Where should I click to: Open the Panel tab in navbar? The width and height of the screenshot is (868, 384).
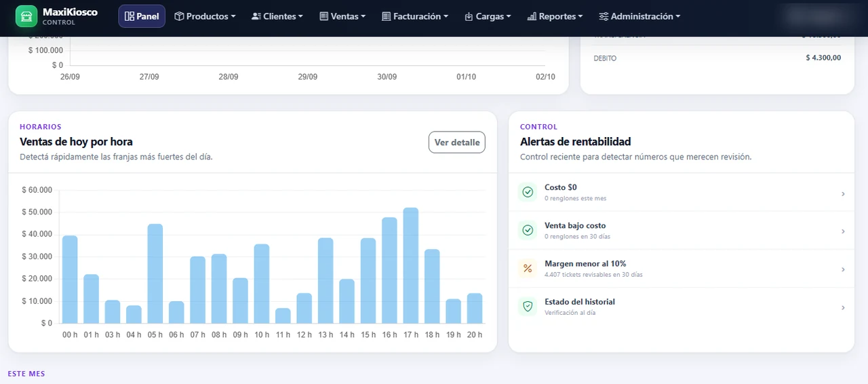142,16
